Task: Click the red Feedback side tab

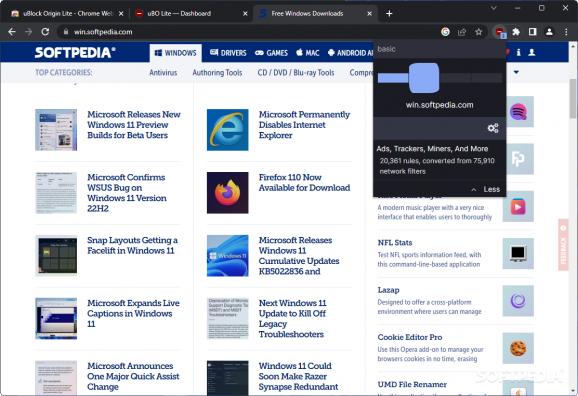Action: pos(563,245)
